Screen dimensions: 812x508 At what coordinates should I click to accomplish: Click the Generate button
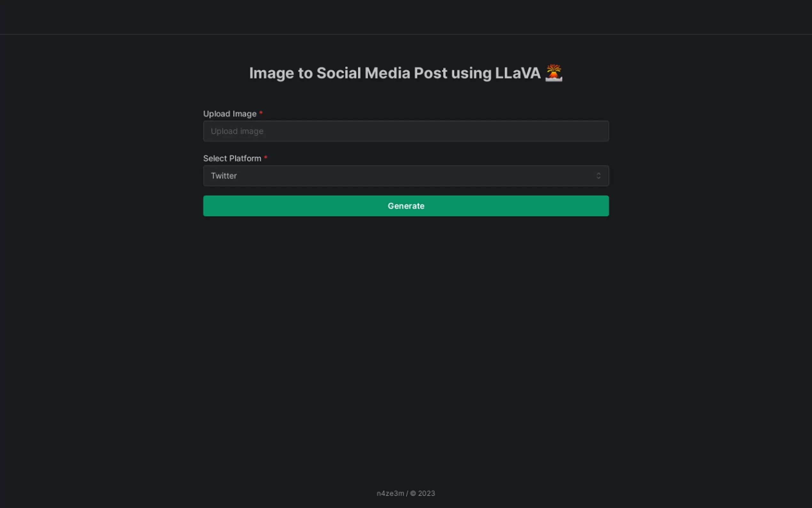pos(406,206)
